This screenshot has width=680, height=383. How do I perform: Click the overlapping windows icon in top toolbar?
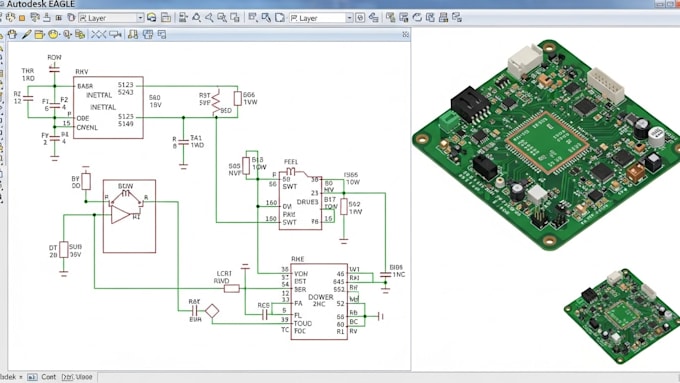click(x=235, y=18)
